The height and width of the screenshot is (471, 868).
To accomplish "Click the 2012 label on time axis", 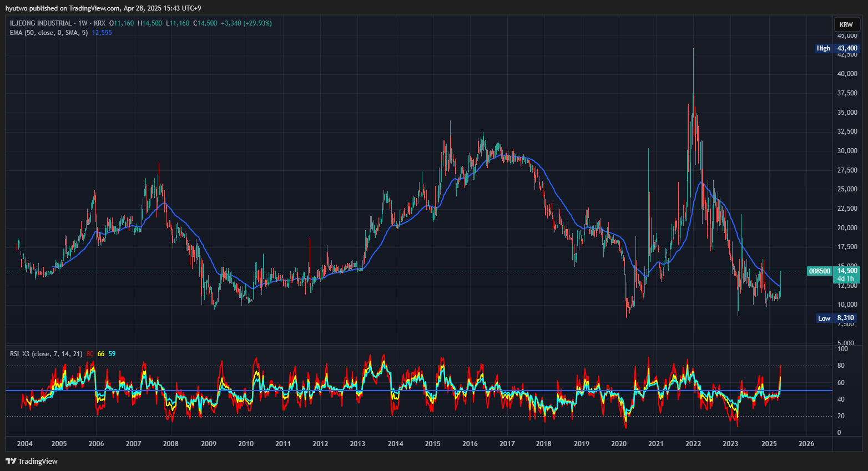I will coord(320,444).
